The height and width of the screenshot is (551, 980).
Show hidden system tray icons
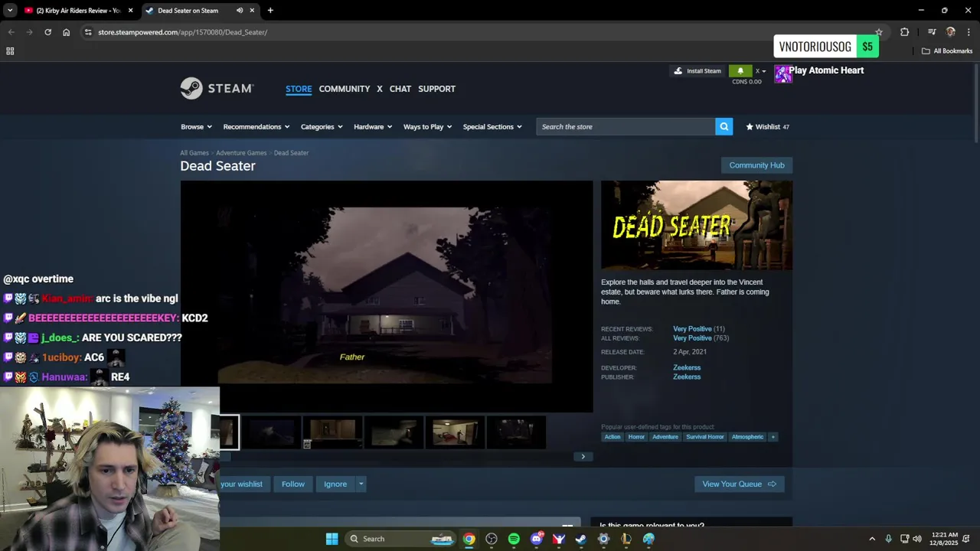click(872, 539)
